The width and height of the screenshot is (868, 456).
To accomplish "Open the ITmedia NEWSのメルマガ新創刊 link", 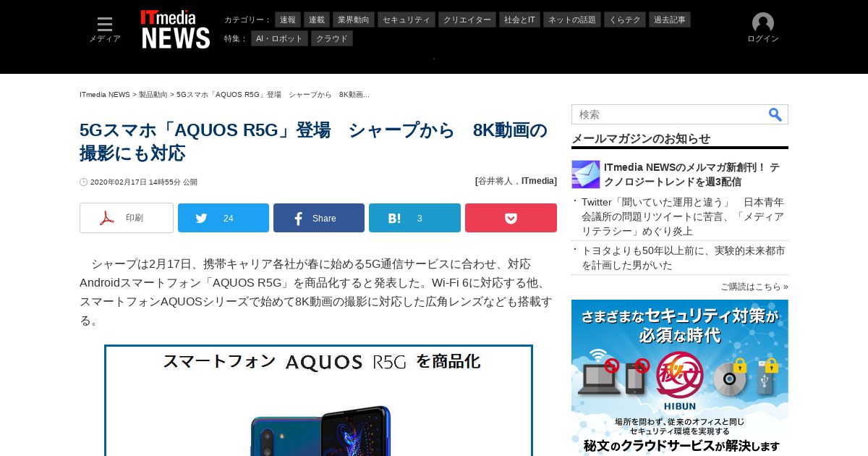I will point(692,174).
